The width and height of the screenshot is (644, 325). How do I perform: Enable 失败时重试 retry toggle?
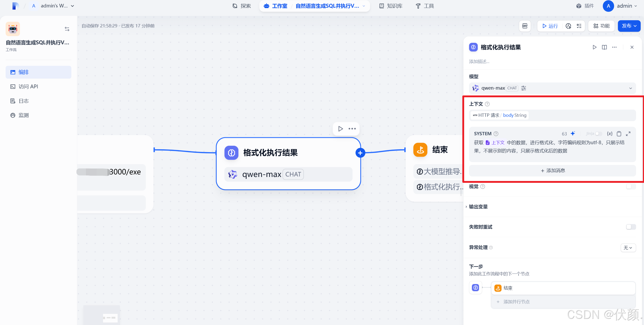[631, 227]
